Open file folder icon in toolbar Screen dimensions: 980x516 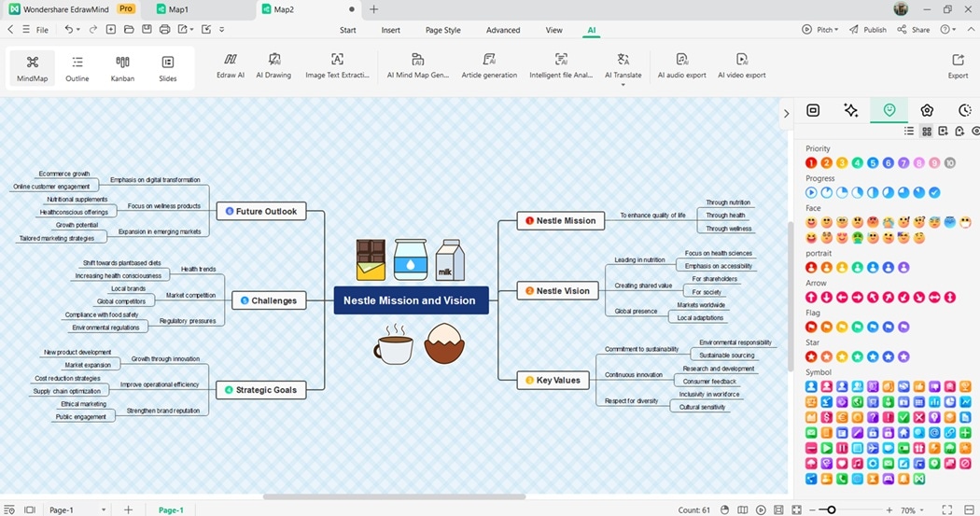[x=129, y=29]
